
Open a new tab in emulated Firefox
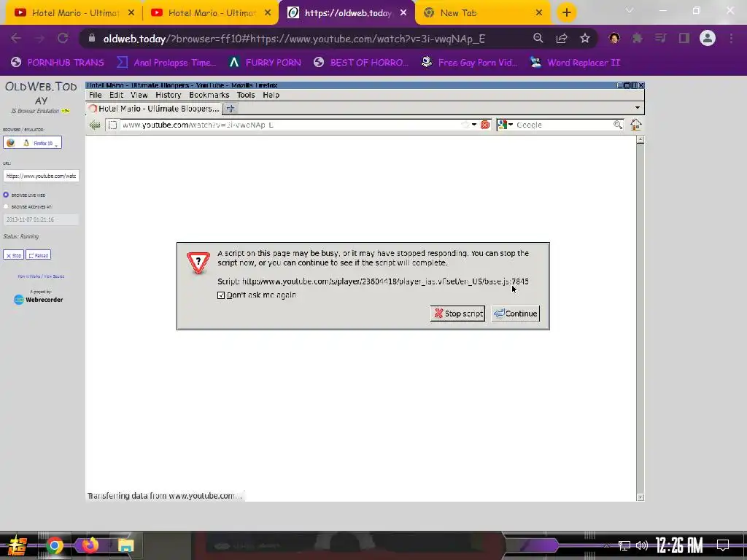231,109
